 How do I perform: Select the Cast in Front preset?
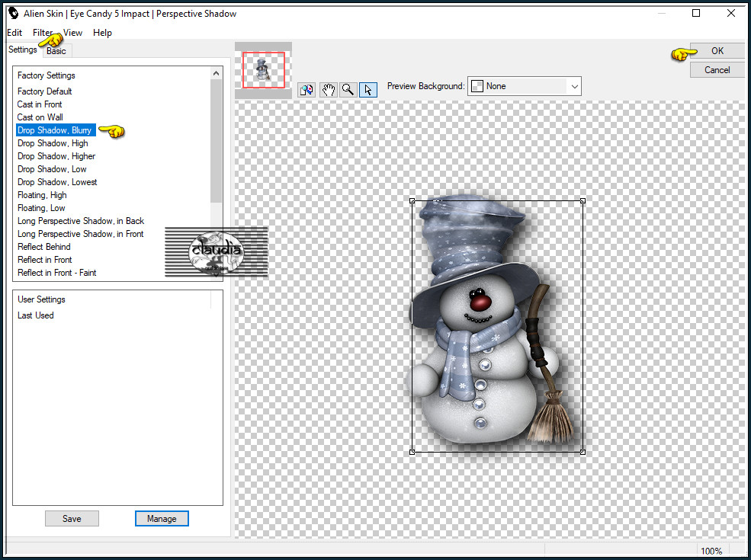[x=40, y=104]
